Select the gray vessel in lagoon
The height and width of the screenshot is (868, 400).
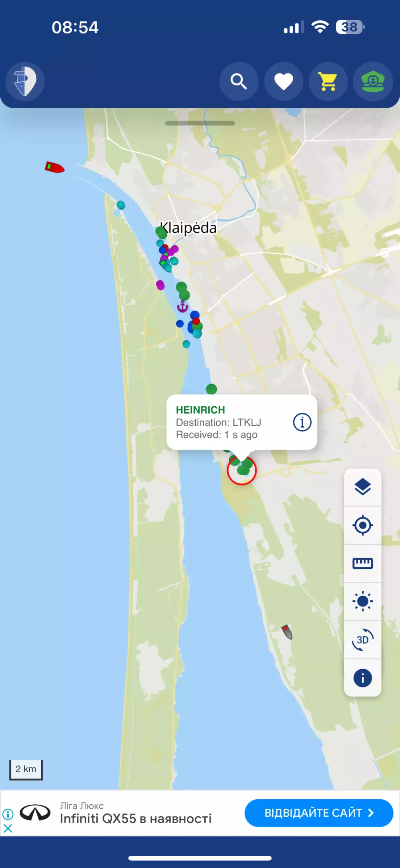click(287, 632)
